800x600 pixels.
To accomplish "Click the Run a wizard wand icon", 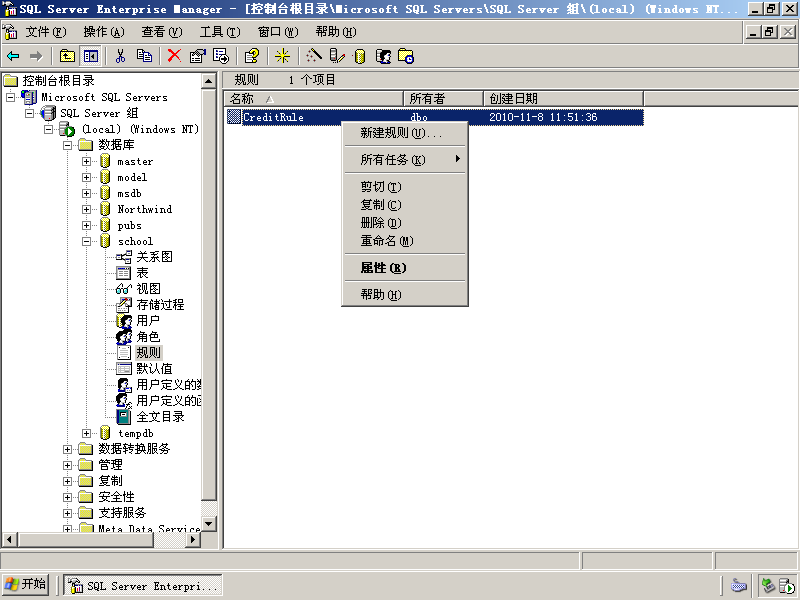I will (314, 56).
